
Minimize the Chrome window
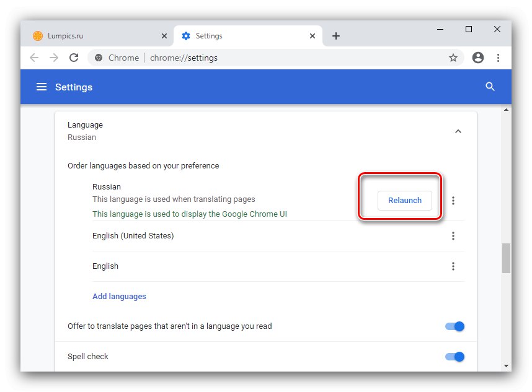(x=440, y=30)
